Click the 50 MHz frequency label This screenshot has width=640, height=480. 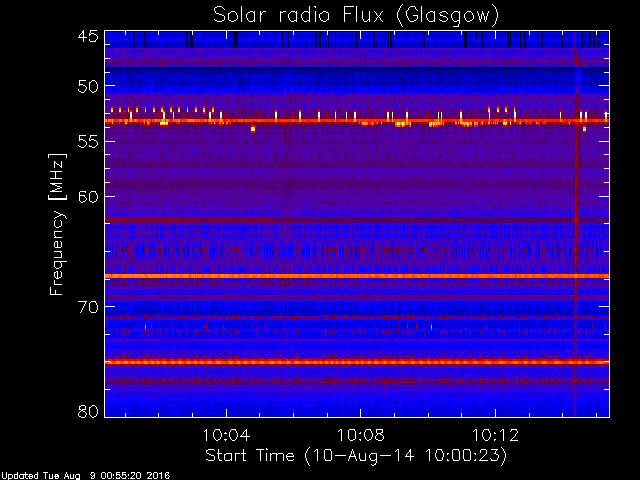(88, 86)
